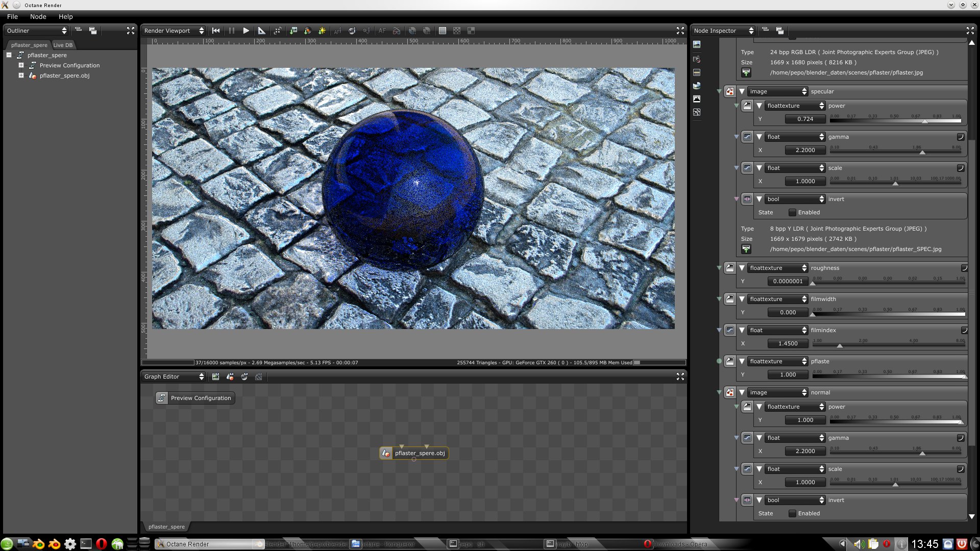Open specular image type dropdown
The height and width of the screenshot is (551, 980).
click(778, 91)
